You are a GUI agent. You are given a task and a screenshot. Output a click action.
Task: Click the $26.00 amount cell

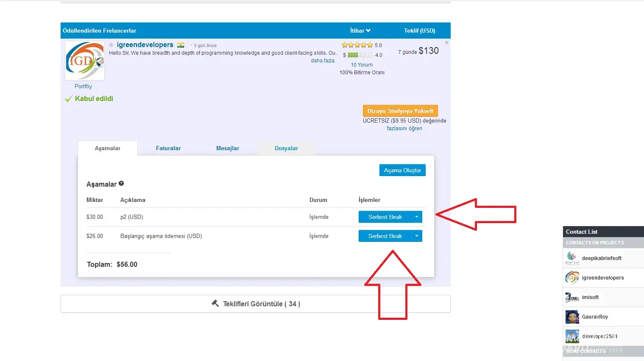coord(95,236)
